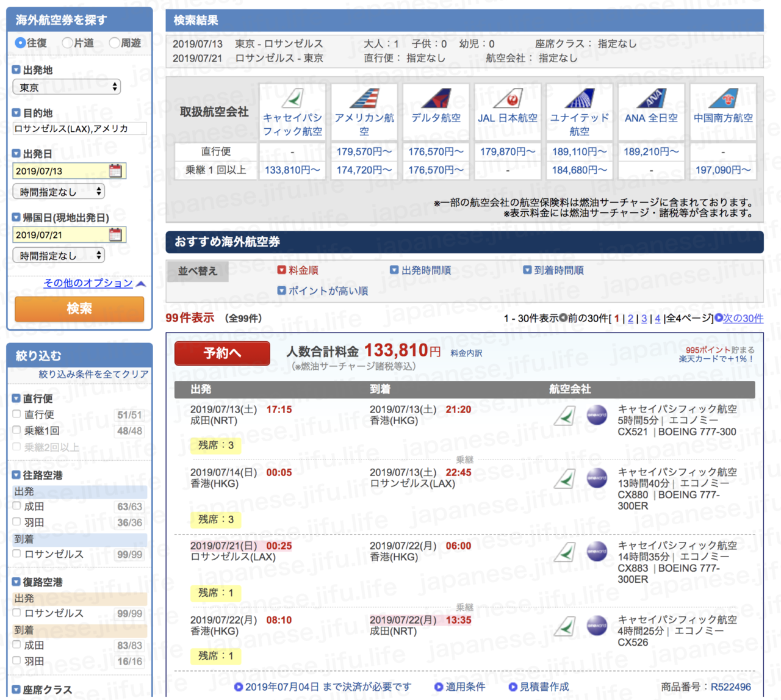Click the 見積書作成 link
This screenshot has height=700, width=781.
coord(539,687)
